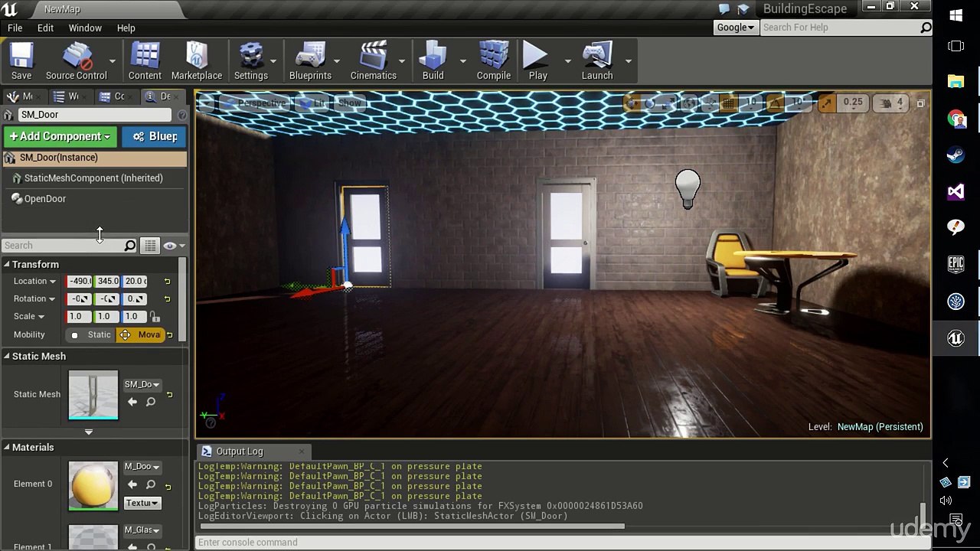980x551 pixels.
Task: Compile the C++ code
Action: click(x=494, y=61)
